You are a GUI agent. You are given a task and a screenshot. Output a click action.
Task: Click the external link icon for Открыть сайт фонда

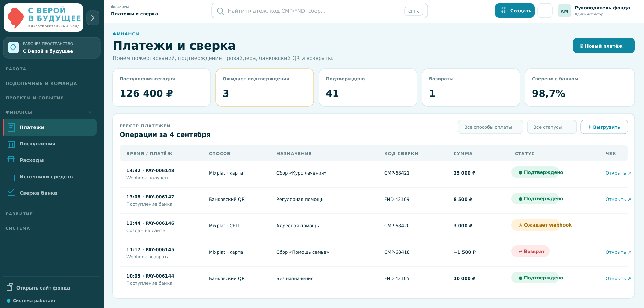click(x=10, y=287)
